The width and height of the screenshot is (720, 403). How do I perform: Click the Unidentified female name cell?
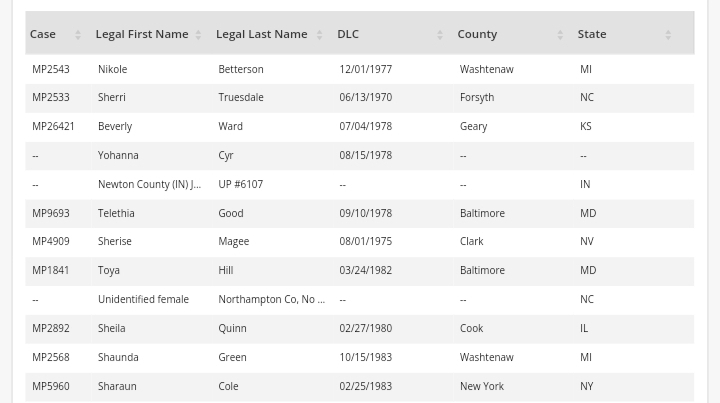tap(143, 300)
